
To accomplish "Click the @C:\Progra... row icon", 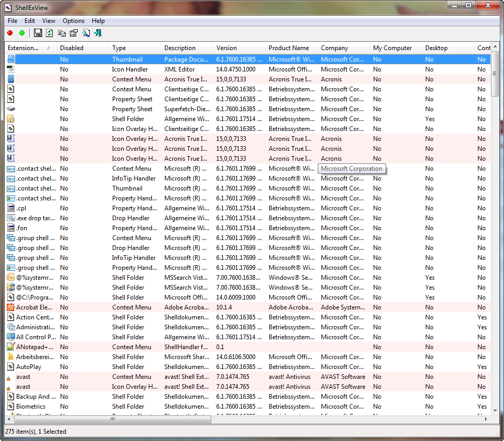I will click(x=11, y=297).
